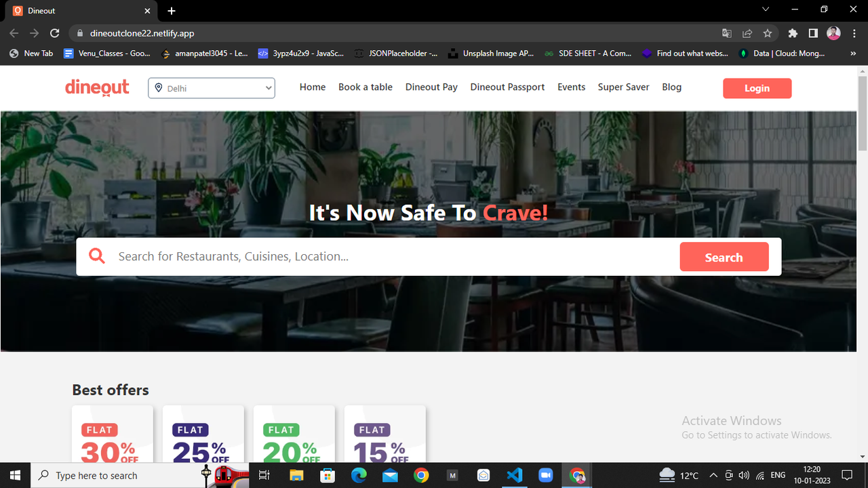Open the Google Translate icon in address bar

coord(727,33)
